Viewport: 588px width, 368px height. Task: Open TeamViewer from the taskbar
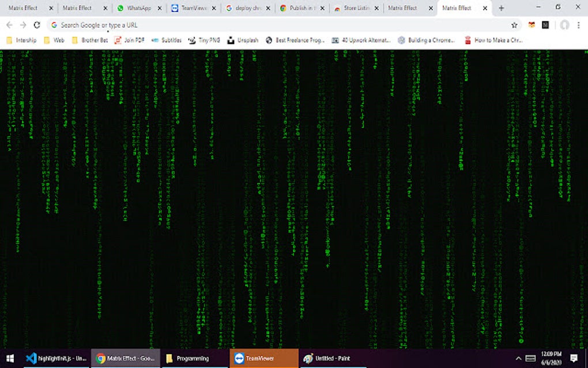click(x=263, y=358)
